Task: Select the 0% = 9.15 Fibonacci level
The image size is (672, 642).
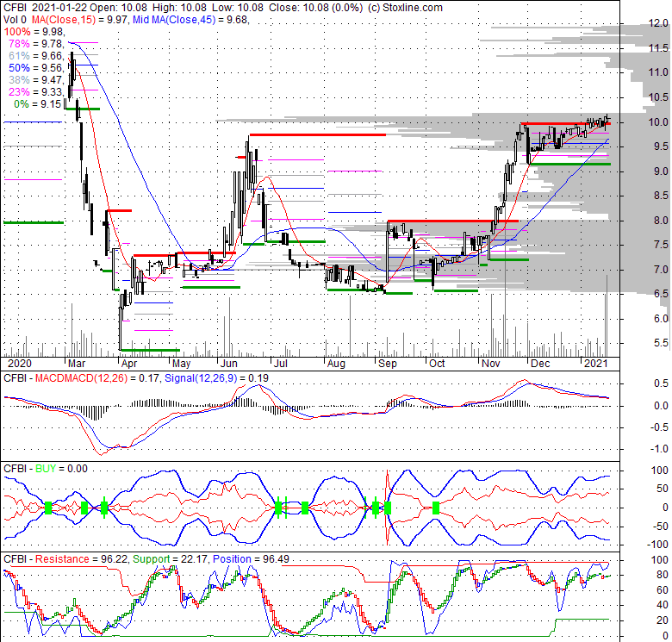Action: coord(38,103)
